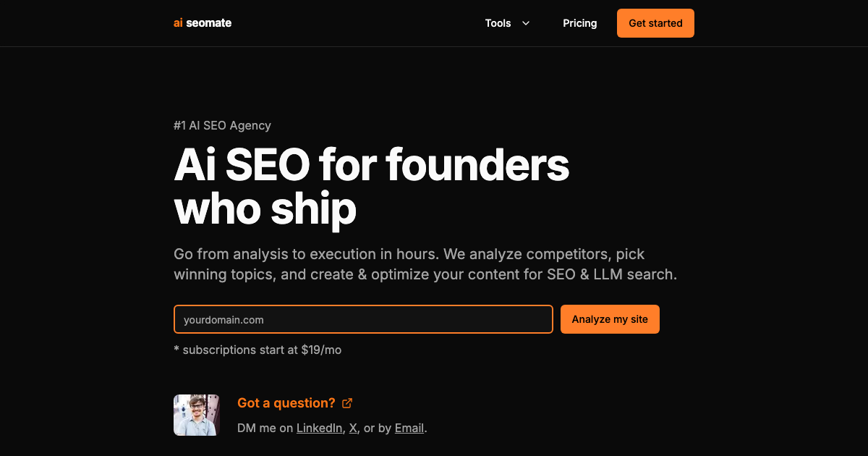Open the Got a question link

[x=286, y=402]
